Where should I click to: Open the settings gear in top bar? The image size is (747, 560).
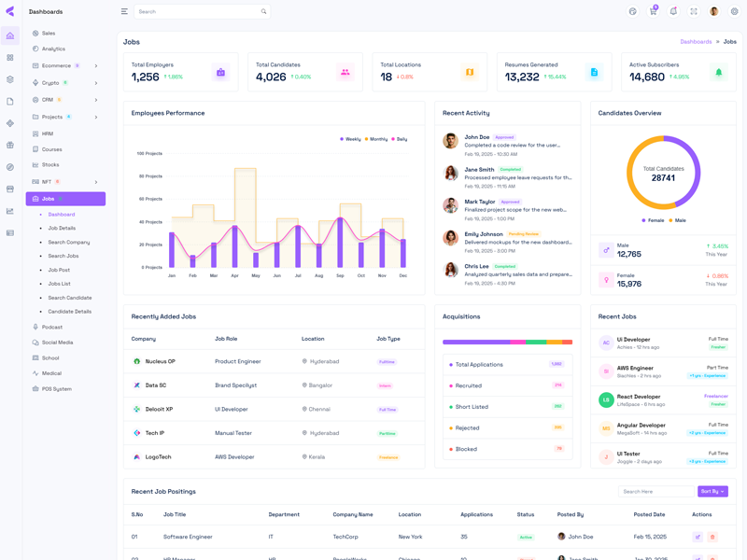(x=735, y=11)
